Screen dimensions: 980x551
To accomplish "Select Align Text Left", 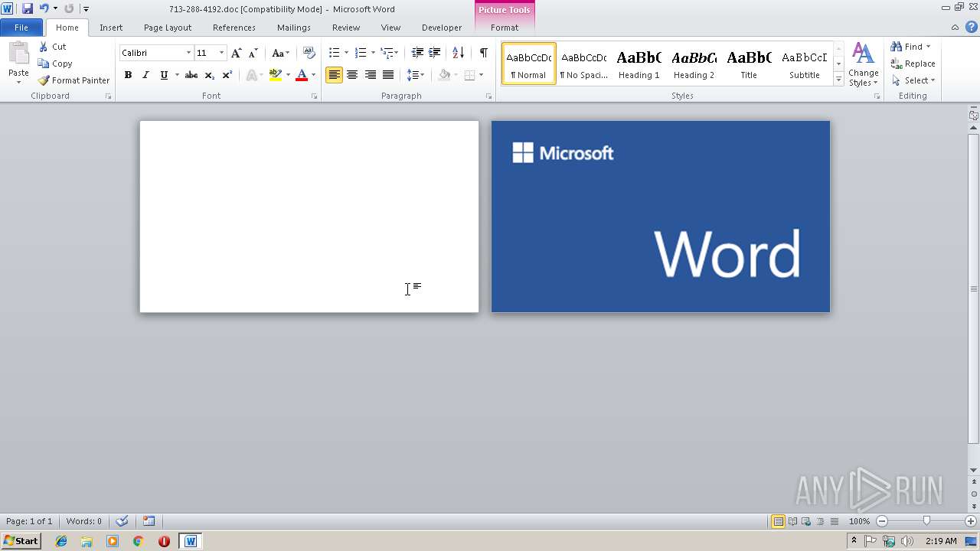I will [334, 75].
